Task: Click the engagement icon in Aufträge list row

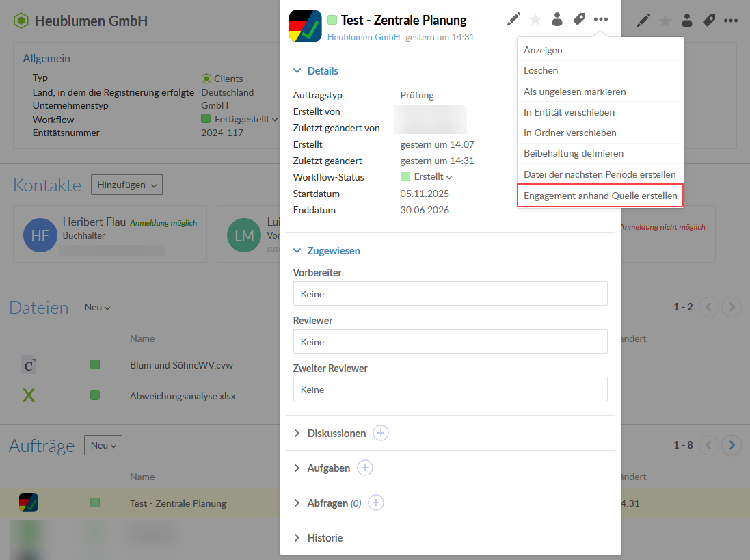Action: [x=29, y=503]
